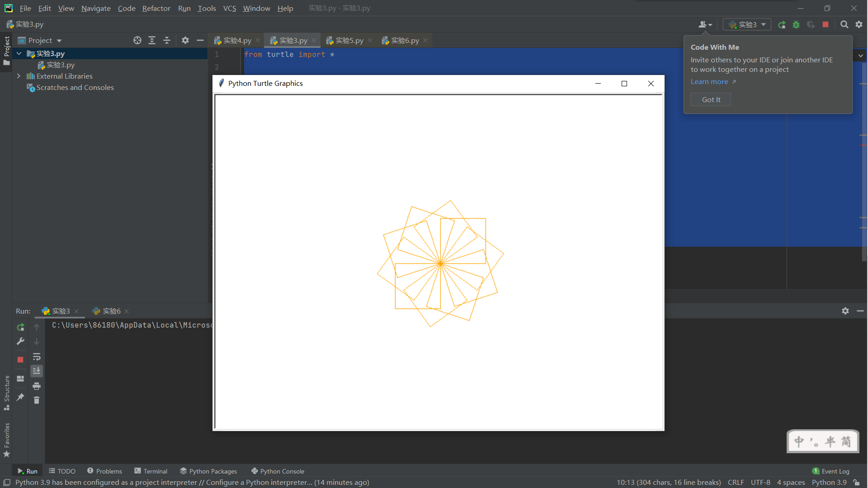Stop the running process in Run panel
Viewport: 868px width, 488px height.
(20, 360)
